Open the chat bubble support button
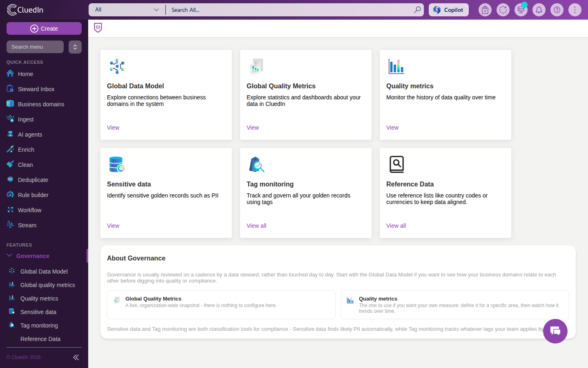588x368 pixels. 555,331
